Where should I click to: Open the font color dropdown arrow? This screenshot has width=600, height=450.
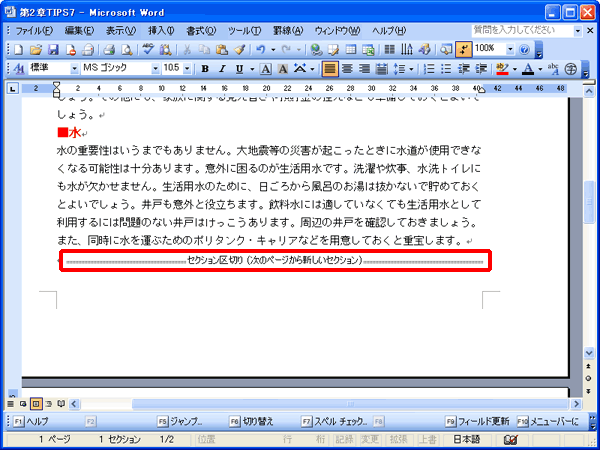point(540,69)
